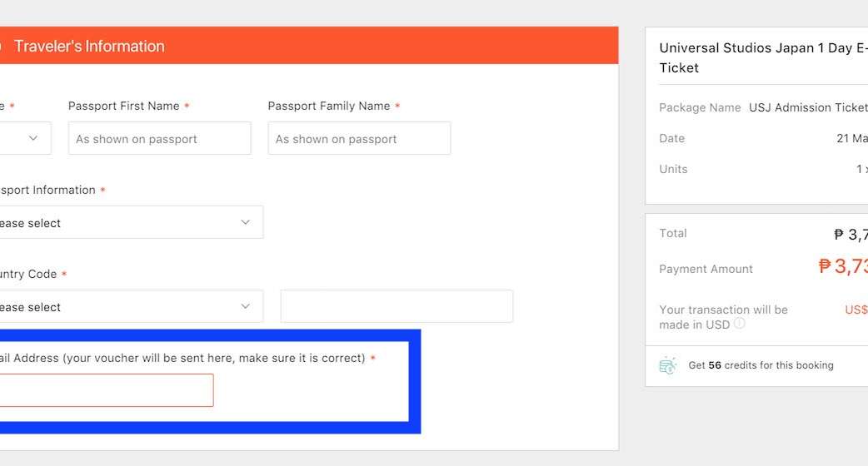
Task: Click the Email Address voucher label
Action: (183, 359)
